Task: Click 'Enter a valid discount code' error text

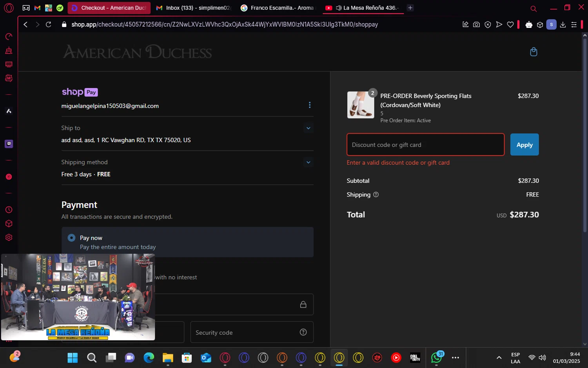Action: click(398, 162)
